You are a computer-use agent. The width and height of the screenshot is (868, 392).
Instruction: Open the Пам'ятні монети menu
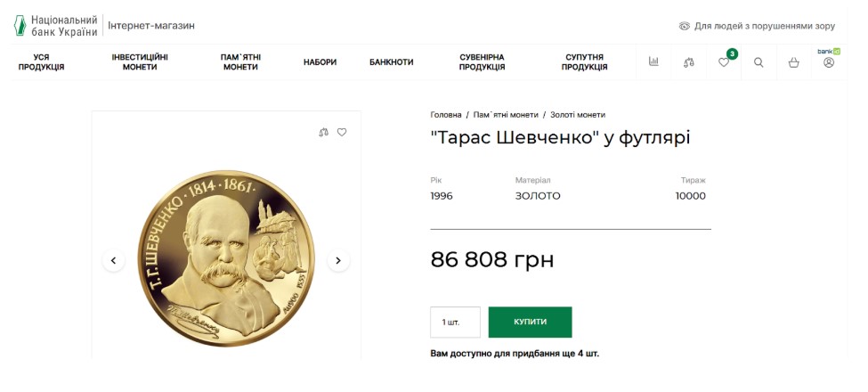[240, 62]
